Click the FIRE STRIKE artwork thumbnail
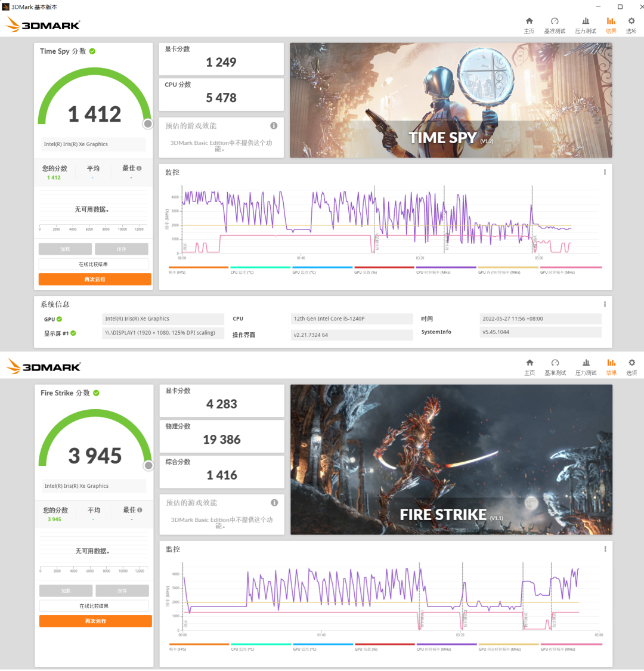The width and height of the screenshot is (644, 671). tap(451, 460)
